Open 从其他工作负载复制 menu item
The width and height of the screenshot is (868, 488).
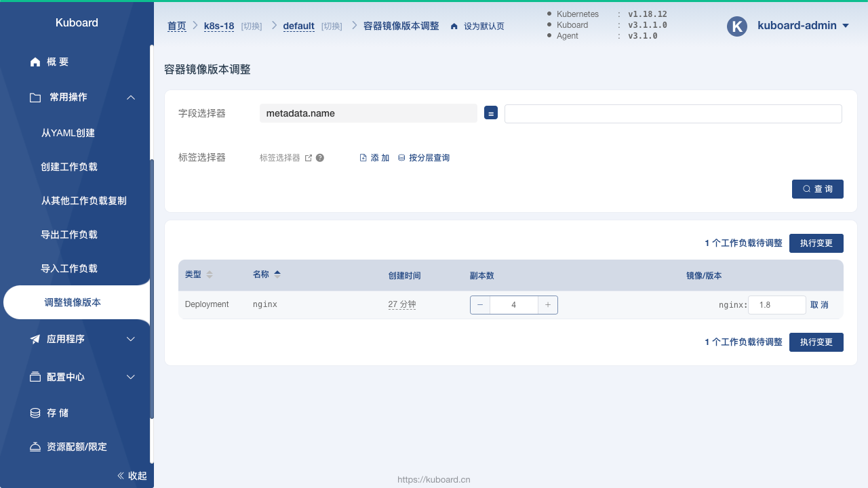[x=83, y=201]
